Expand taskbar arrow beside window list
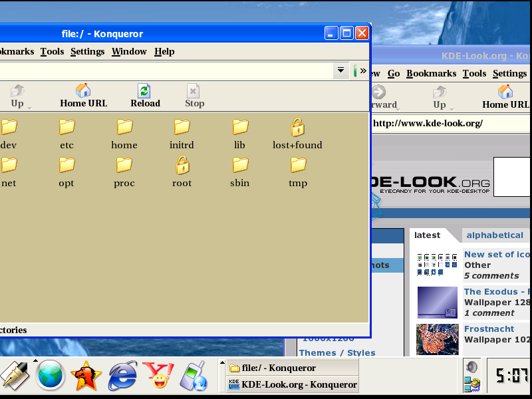This screenshot has height=399, width=532. click(222, 362)
